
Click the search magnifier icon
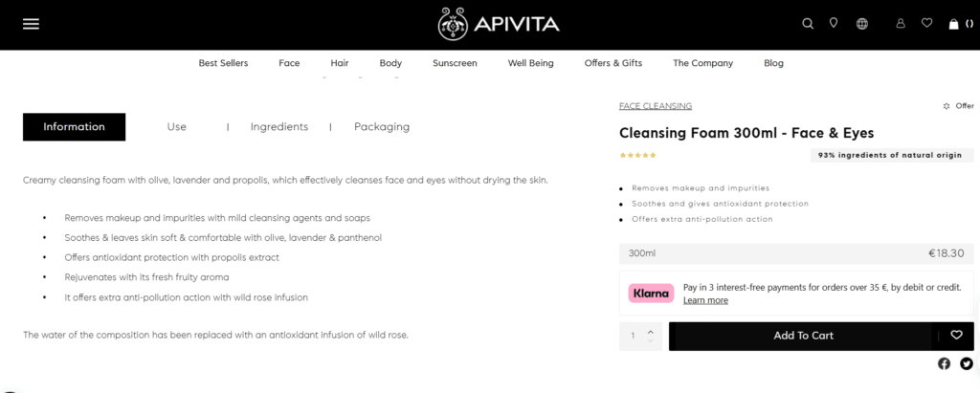coord(808,24)
